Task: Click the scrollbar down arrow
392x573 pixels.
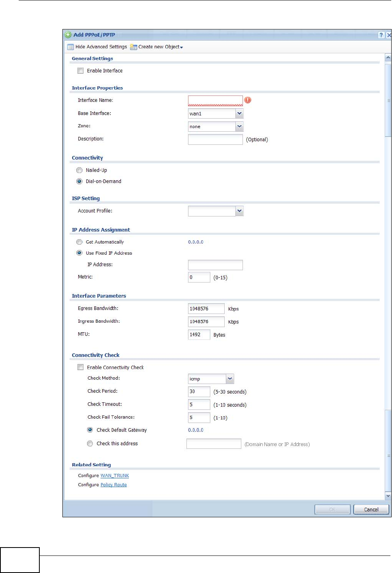Action: (x=388, y=496)
